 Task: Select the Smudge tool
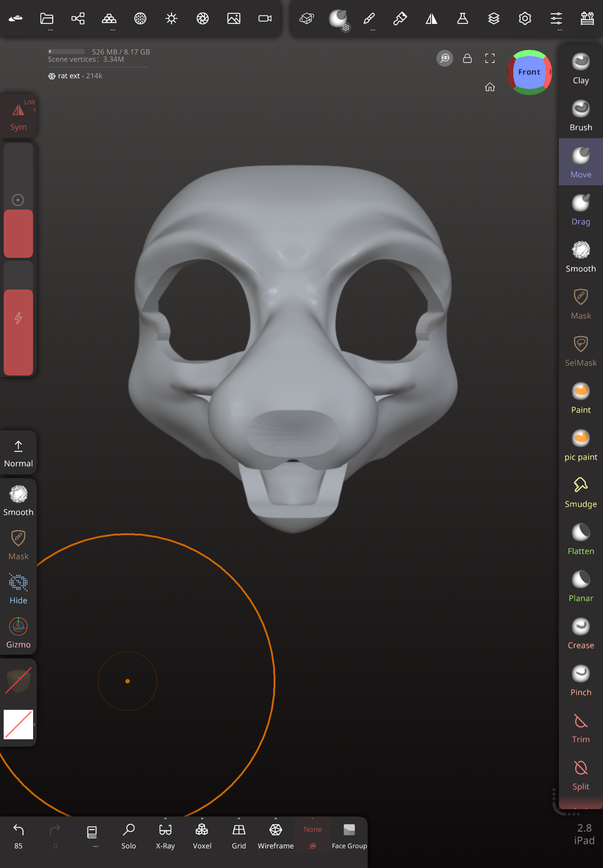[x=580, y=492]
